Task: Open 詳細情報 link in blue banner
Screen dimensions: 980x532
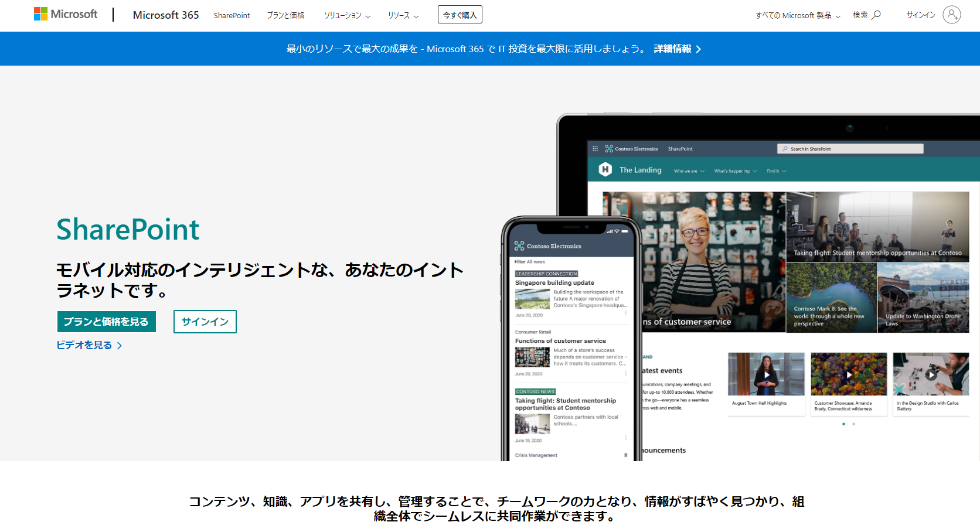Action: (678, 49)
